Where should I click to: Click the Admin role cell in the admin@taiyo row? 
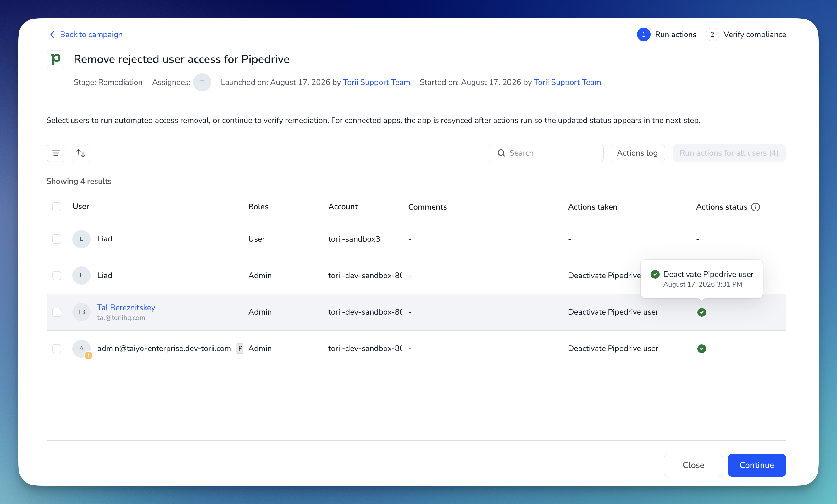(x=260, y=348)
